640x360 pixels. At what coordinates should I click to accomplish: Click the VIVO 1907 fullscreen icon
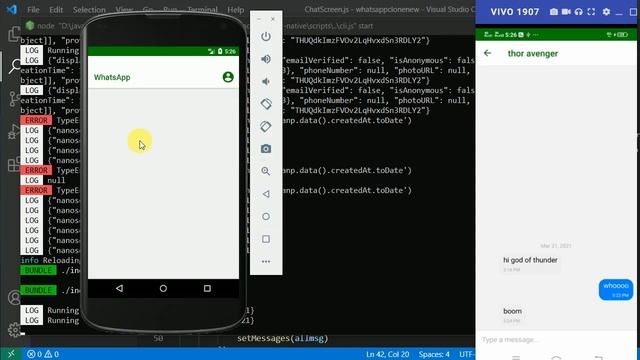pyautogui.click(x=591, y=11)
